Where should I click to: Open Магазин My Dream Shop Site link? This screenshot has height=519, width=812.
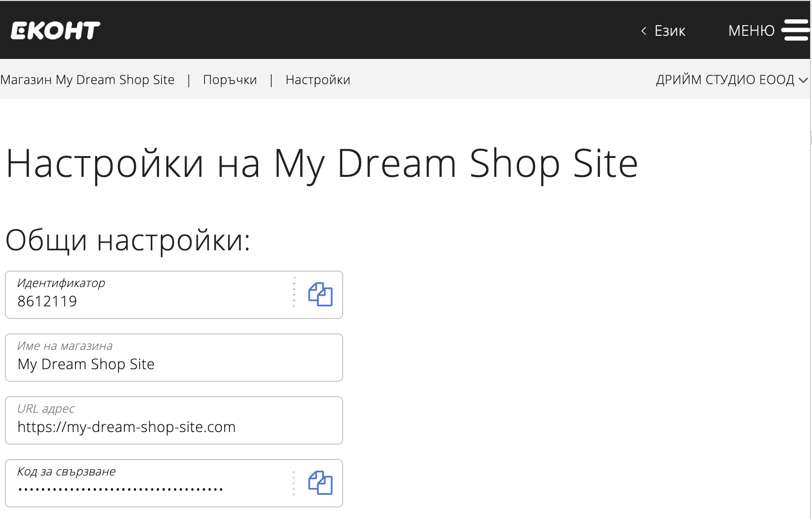pos(87,80)
